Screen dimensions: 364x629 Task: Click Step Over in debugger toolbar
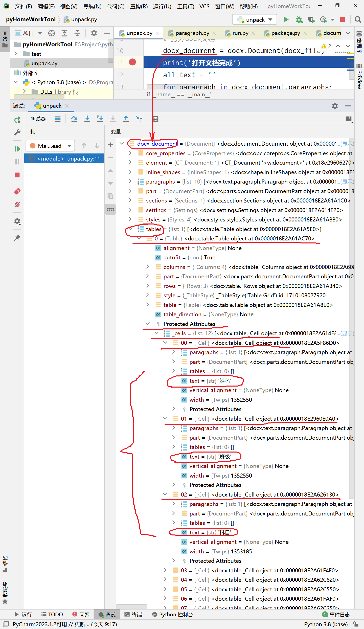point(74,119)
